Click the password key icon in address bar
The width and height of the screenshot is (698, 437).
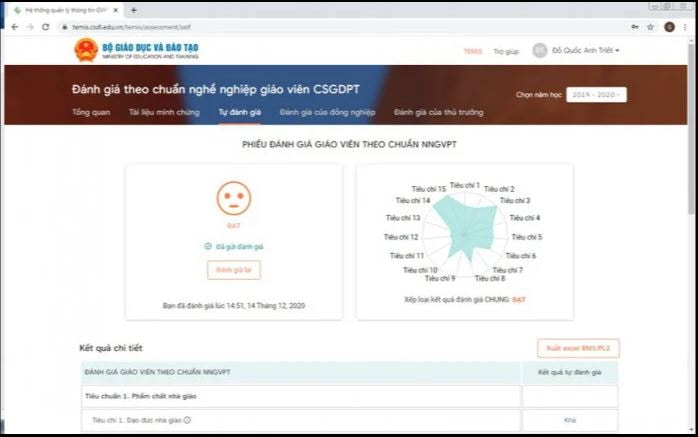tap(635, 27)
